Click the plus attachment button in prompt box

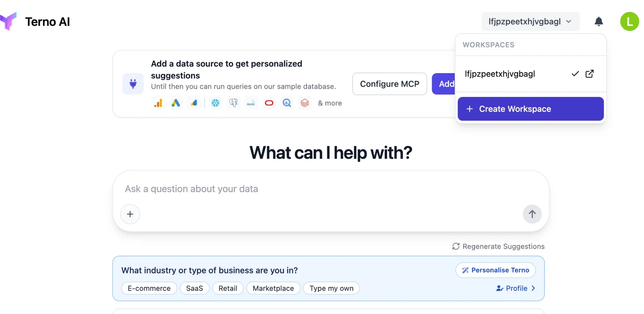[x=130, y=214]
